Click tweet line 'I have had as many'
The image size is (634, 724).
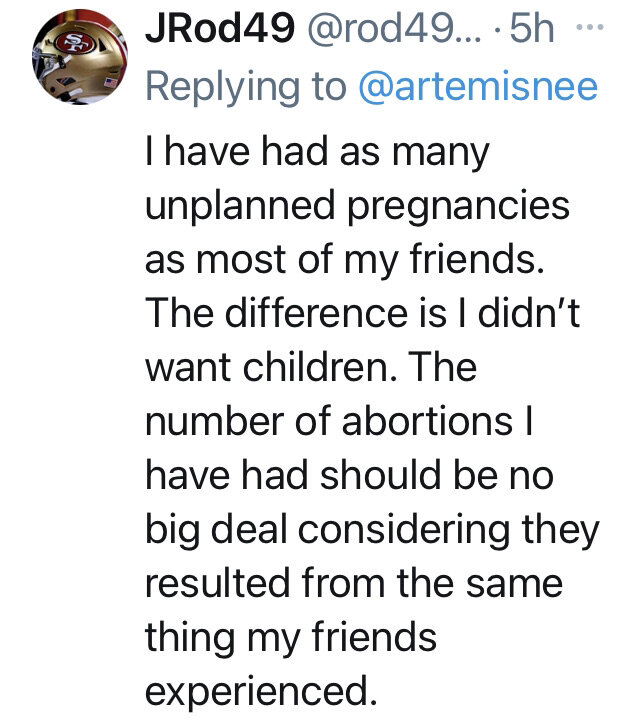[x=317, y=153]
